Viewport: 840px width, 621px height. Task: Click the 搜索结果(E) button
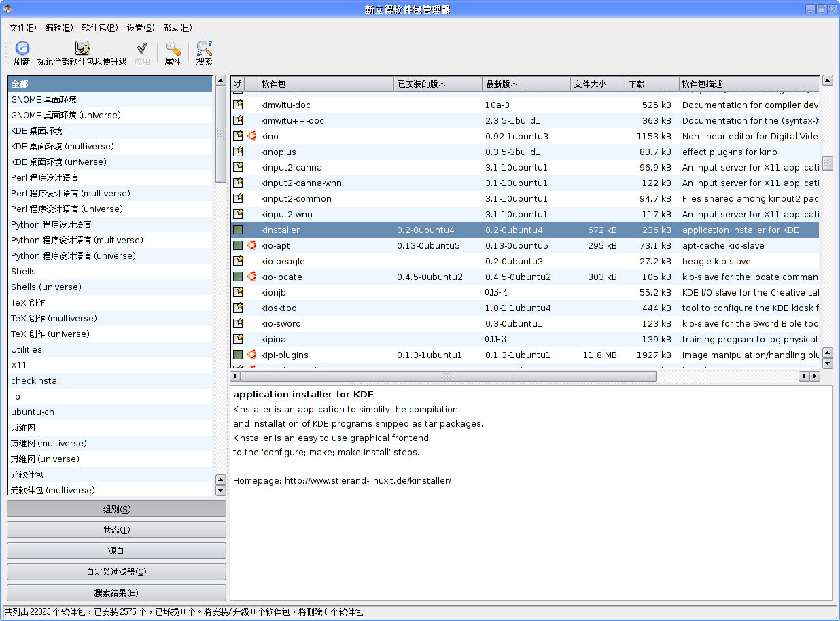(116, 593)
